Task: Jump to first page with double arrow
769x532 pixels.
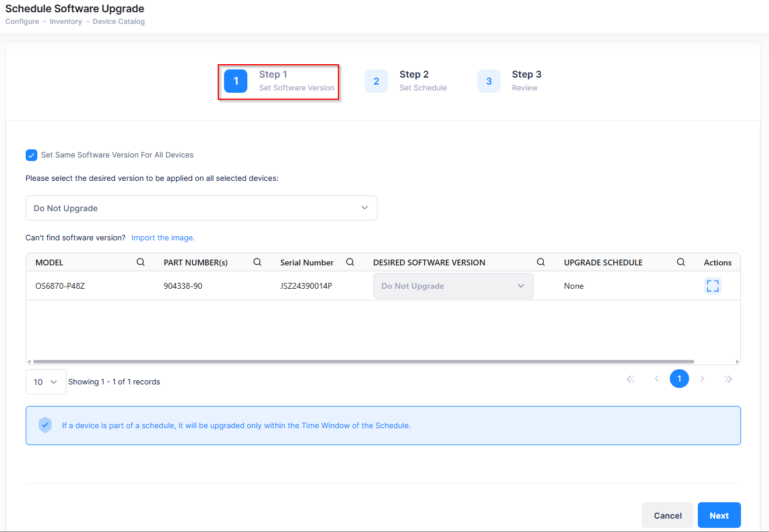Action: tap(631, 379)
